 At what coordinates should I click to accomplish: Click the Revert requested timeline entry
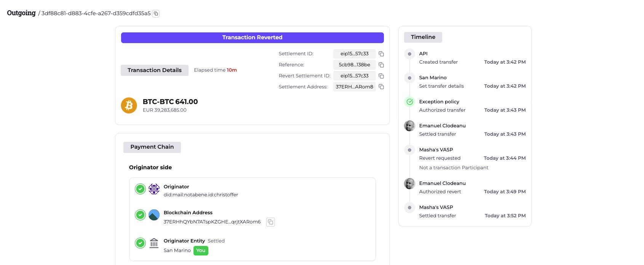[440, 158]
